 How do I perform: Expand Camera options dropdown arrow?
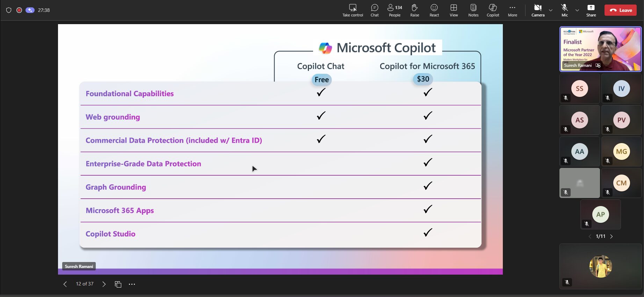pyautogui.click(x=551, y=10)
